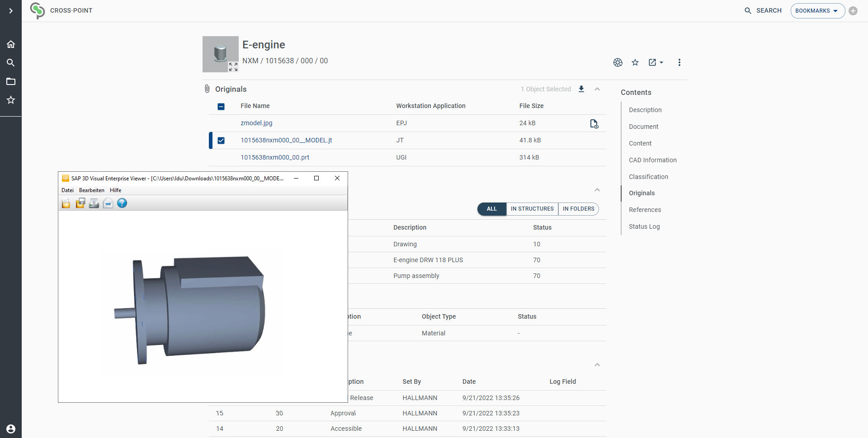
Task: Open the Drawing reference link
Action: [x=405, y=244]
